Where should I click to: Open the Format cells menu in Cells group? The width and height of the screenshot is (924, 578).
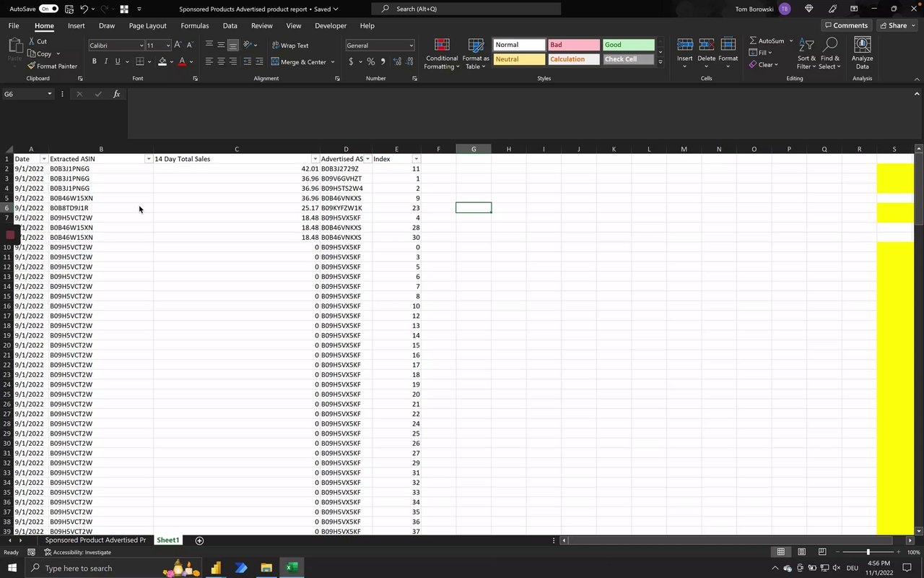(x=728, y=53)
